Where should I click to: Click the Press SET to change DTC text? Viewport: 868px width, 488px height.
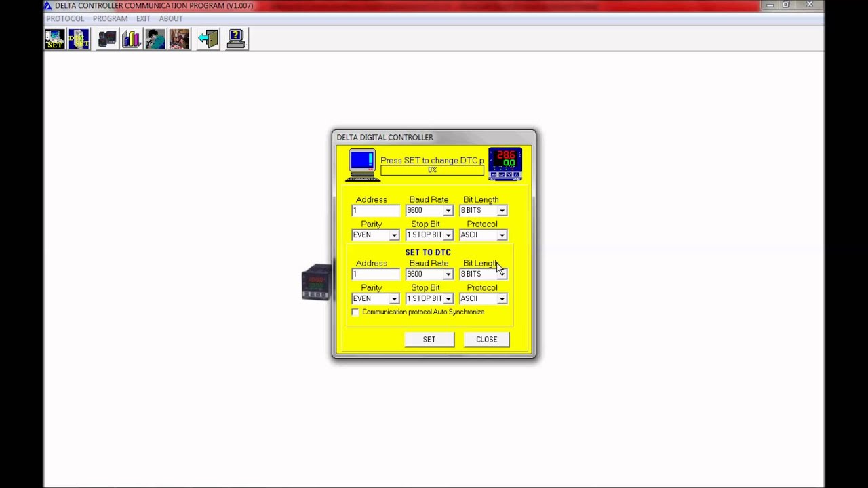point(432,161)
